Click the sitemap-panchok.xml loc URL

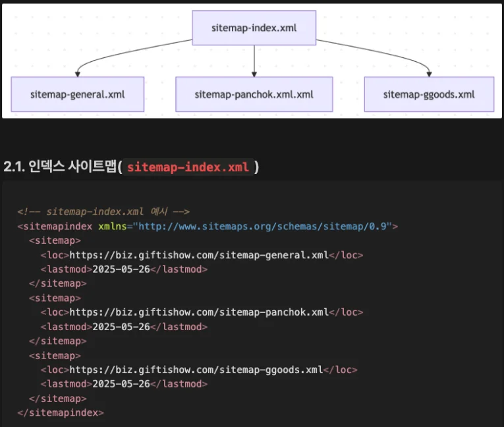click(199, 312)
